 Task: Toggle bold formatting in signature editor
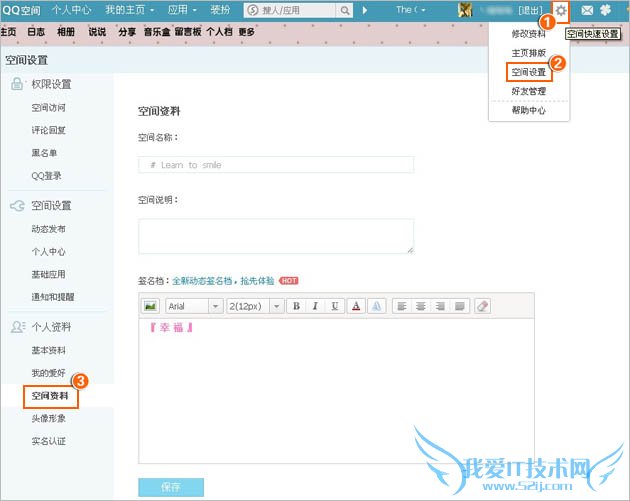(296, 306)
